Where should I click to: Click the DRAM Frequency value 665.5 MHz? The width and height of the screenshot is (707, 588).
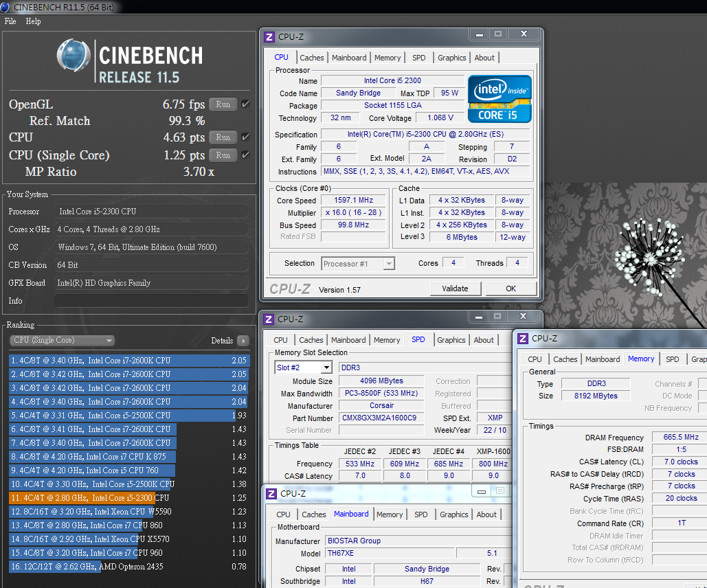tap(681, 437)
